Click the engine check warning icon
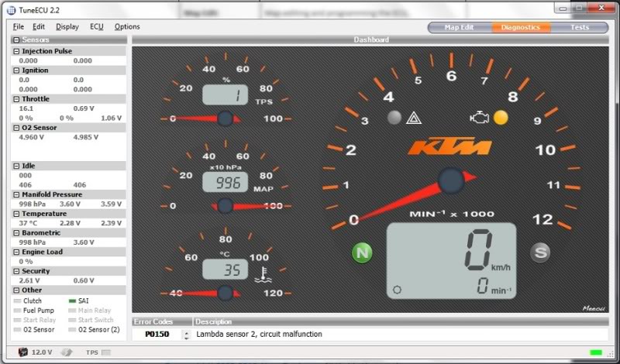The image size is (620, 364). pos(479,118)
